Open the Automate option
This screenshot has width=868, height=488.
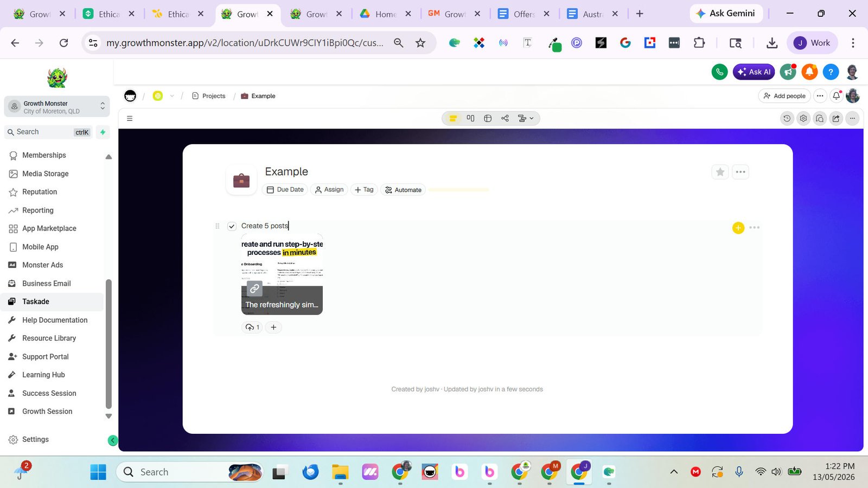point(403,190)
